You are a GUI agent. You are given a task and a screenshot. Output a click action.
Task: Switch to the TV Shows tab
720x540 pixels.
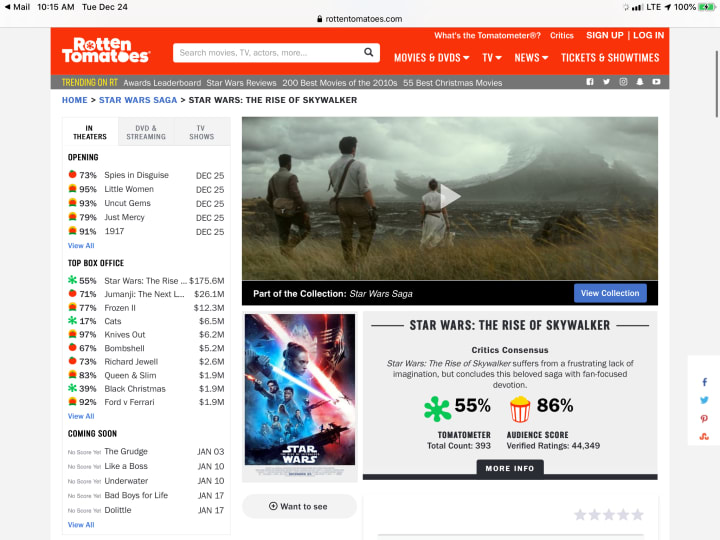(202, 132)
